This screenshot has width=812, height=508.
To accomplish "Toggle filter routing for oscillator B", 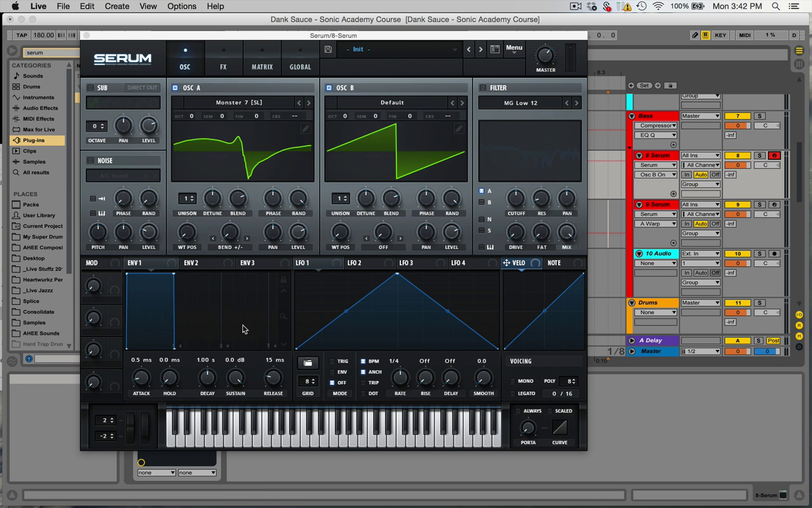I will coord(481,202).
